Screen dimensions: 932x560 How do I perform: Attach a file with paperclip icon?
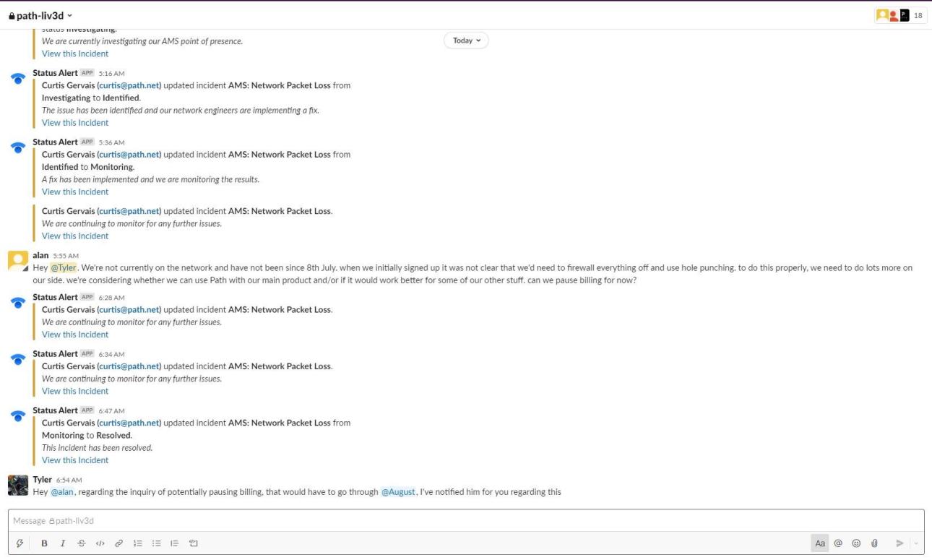pyautogui.click(x=874, y=543)
